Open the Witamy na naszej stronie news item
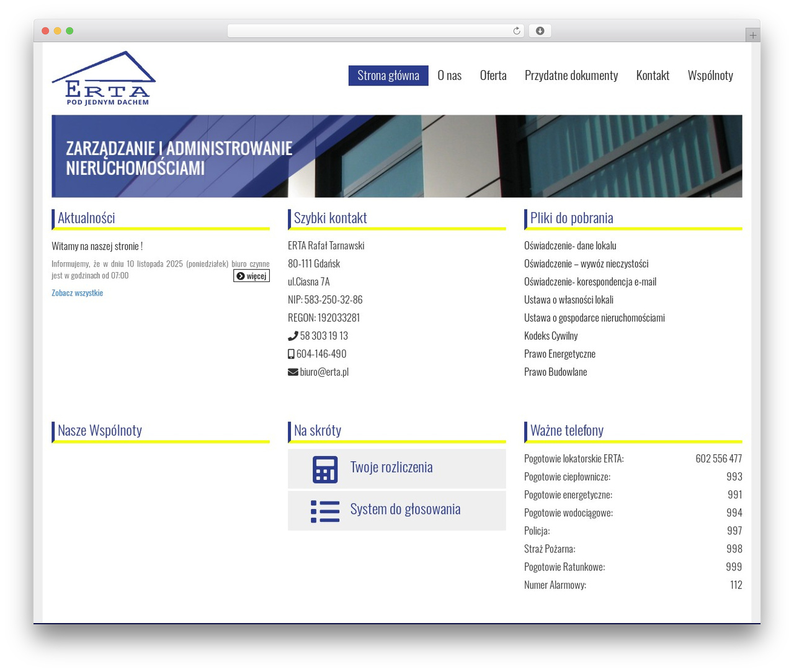 click(x=97, y=246)
